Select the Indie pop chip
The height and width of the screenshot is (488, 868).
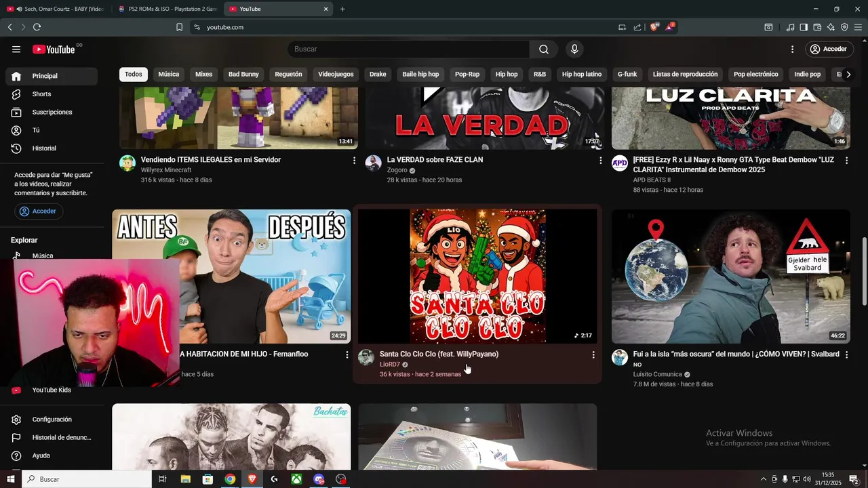[x=808, y=75]
